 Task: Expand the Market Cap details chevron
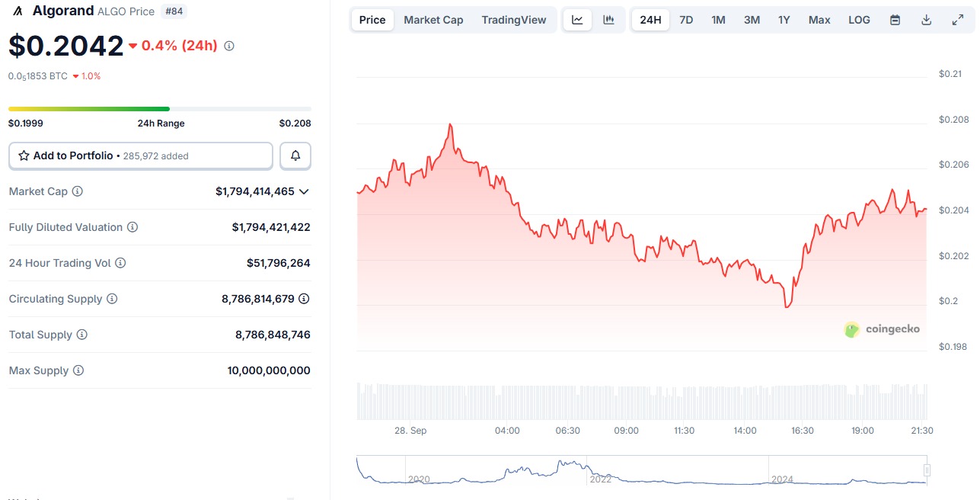coord(305,191)
